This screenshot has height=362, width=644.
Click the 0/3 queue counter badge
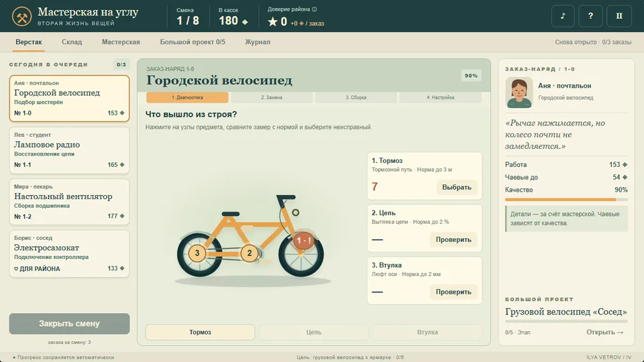(x=121, y=64)
